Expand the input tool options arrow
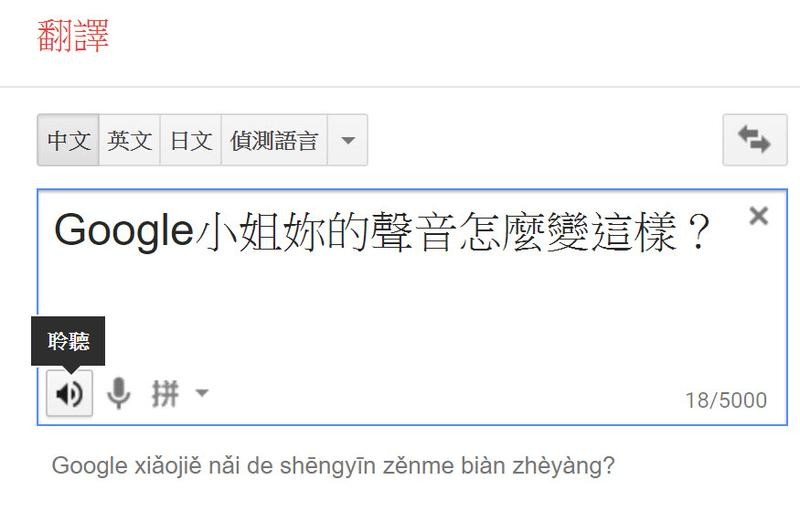The height and width of the screenshot is (512, 800). [202, 393]
